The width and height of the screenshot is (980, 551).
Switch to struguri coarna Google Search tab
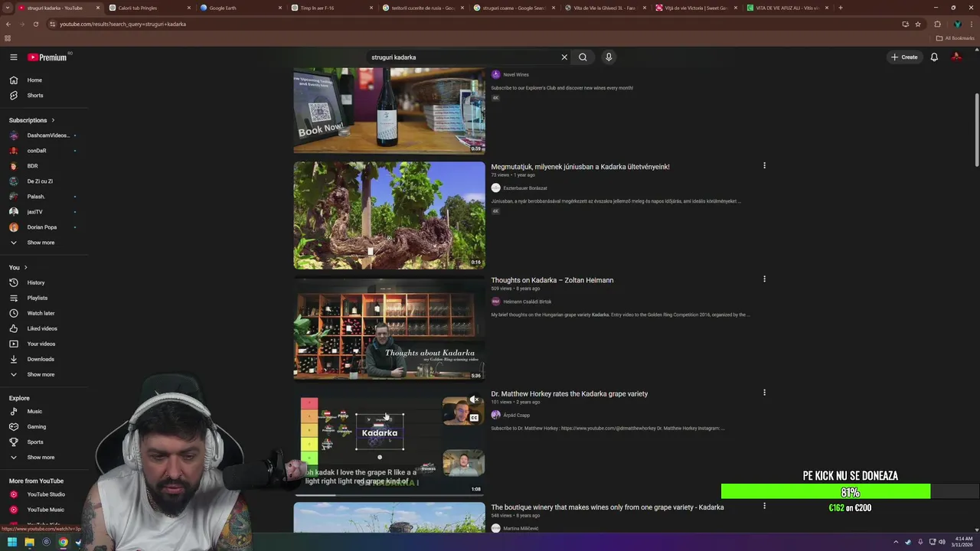513,8
